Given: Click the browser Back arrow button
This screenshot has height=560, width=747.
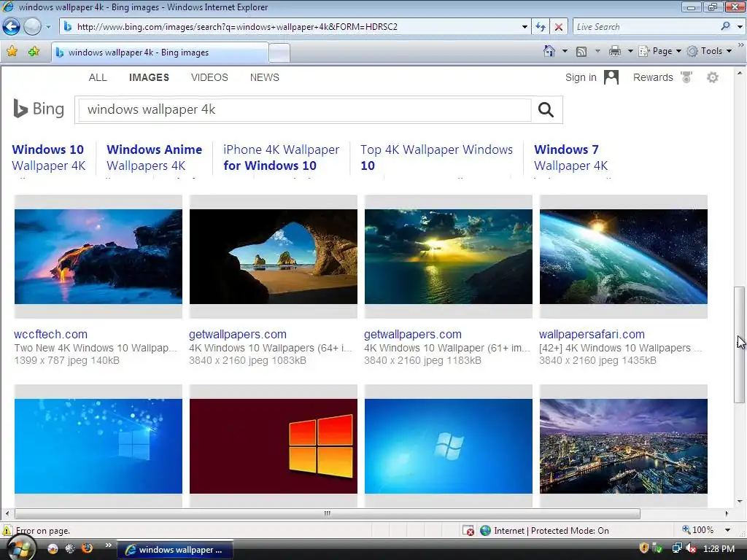Looking at the screenshot, I should pos(12,27).
